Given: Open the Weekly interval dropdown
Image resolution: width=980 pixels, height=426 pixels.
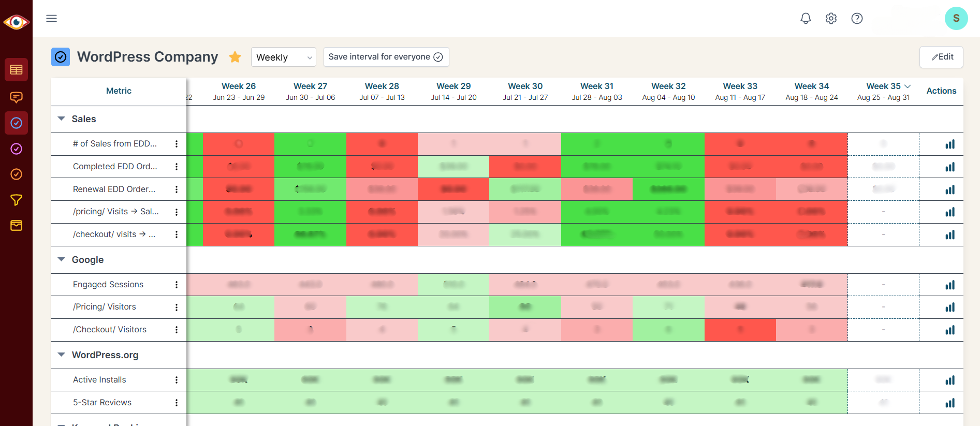Looking at the screenshot, I should point(283,57).
